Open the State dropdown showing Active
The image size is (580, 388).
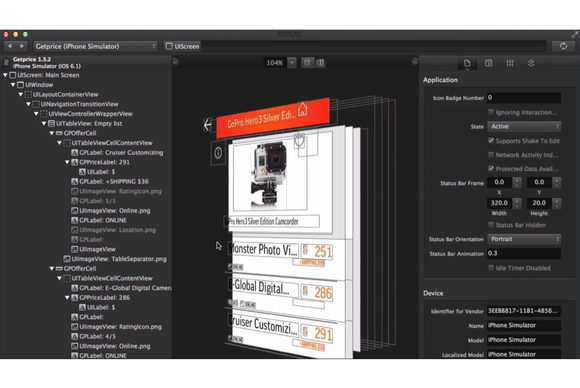(x=524, y=126)
